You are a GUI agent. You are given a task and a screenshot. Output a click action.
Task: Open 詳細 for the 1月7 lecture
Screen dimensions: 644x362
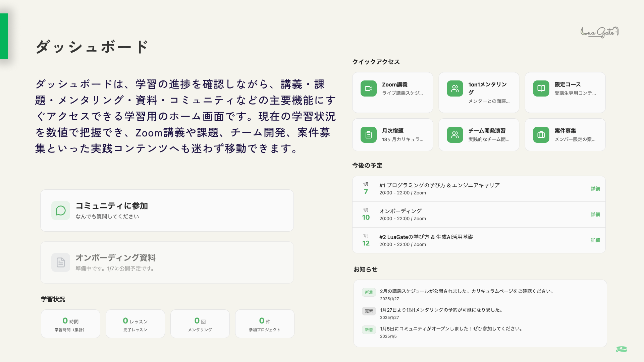point(595,189)
